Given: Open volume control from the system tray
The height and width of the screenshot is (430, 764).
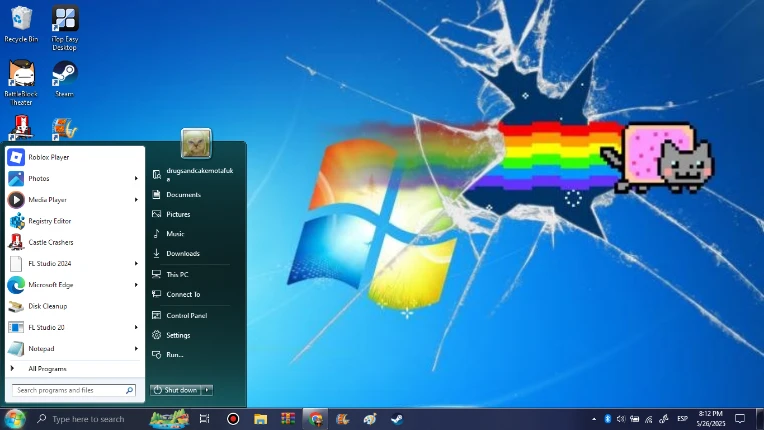Looking at the screenshot, I should (x=621, y=419).
